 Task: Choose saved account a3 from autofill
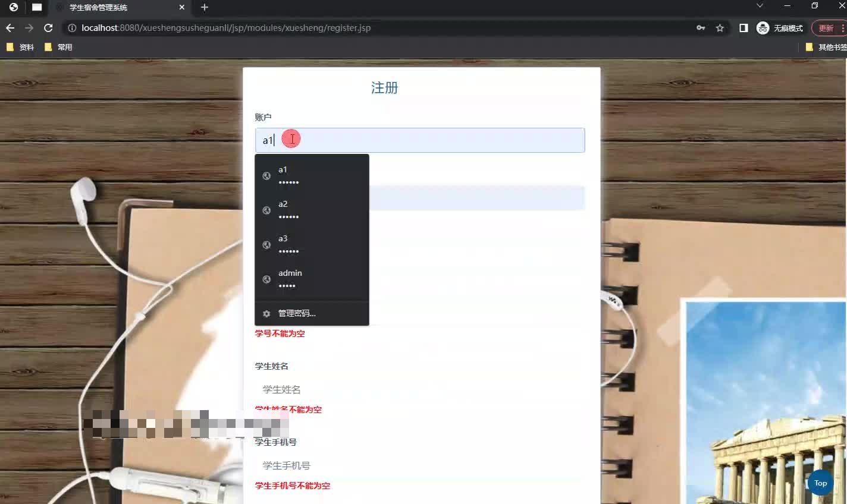click(312, 244)
